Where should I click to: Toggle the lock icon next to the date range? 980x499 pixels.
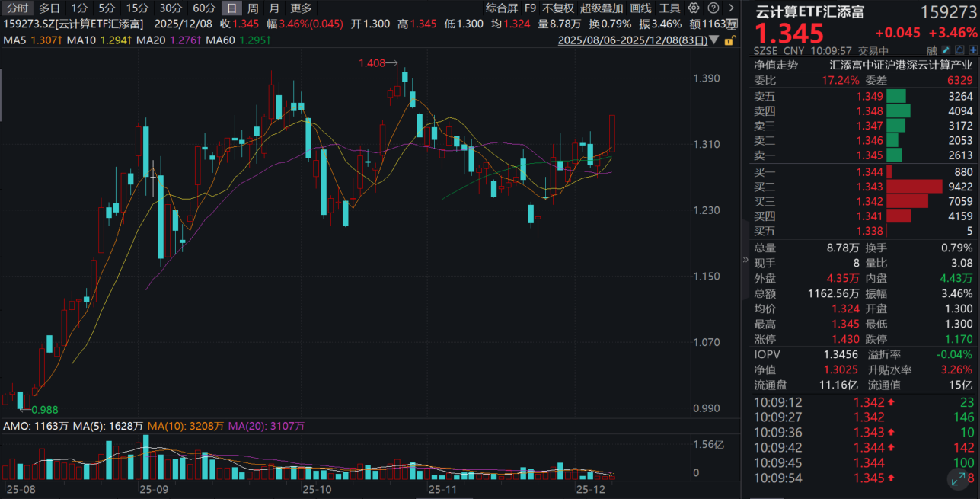[x=729, y=38]
